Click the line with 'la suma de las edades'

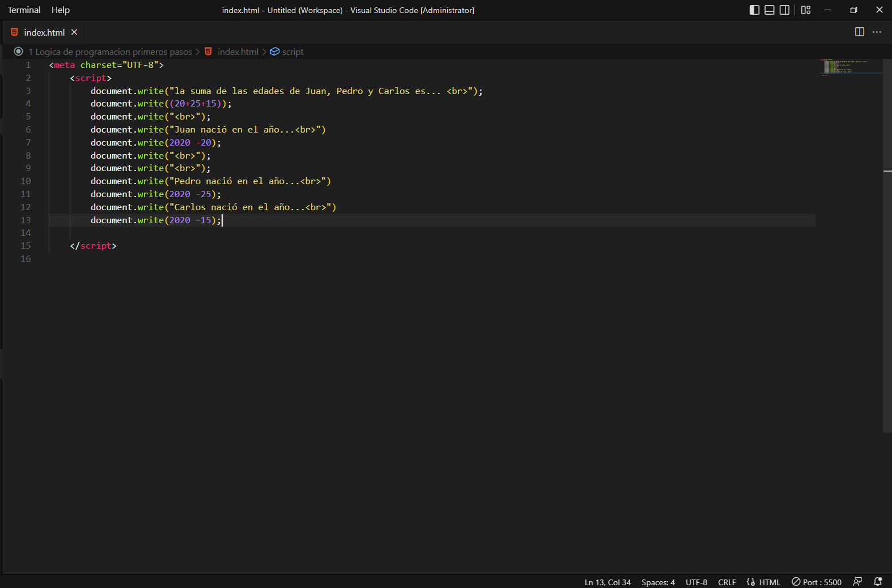(x=287, y=91)
